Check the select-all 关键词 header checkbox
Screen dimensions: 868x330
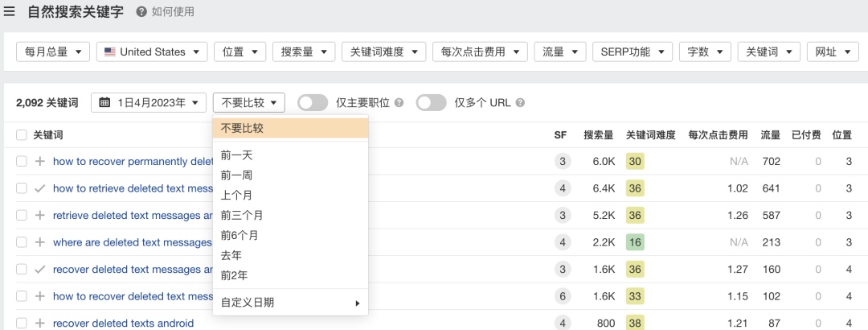(21, 134)
